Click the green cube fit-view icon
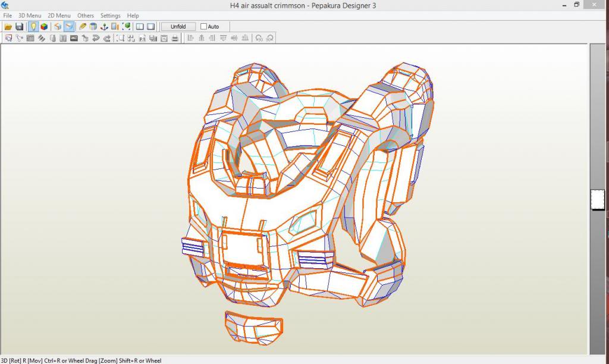This screenshot has height=364, width=609. 126,26
